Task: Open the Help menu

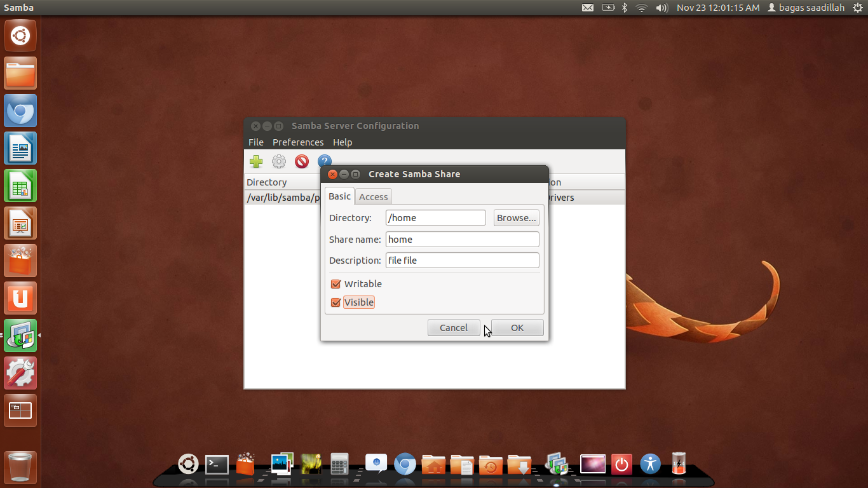Action: point(342,142)
